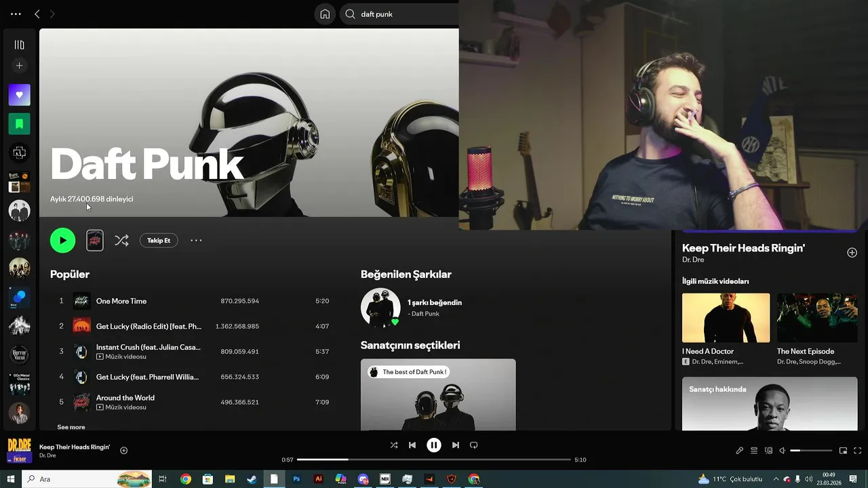The width and height of the screenshot is (868, 488).
Task: Expand the popular list with See more
Action: (x=71, y=427)
